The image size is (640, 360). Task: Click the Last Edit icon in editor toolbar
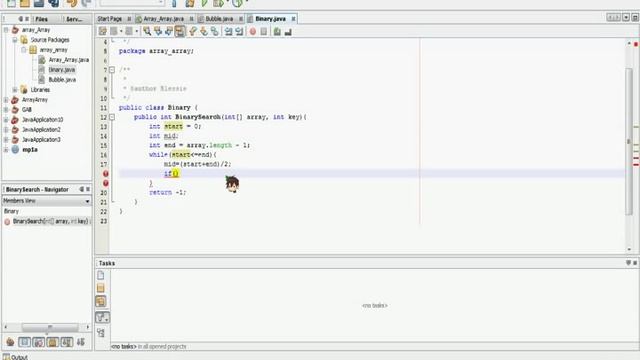102,31
